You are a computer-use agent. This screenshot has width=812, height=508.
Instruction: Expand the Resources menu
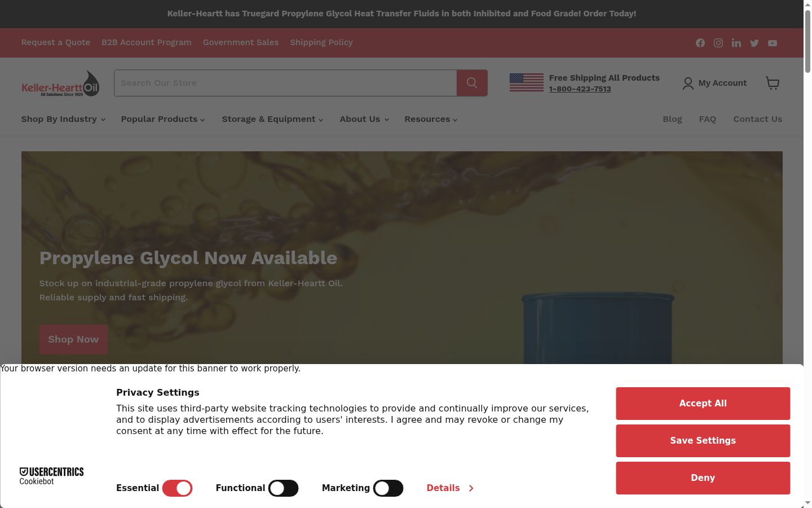pyautogui.click(x=431, y=119)
